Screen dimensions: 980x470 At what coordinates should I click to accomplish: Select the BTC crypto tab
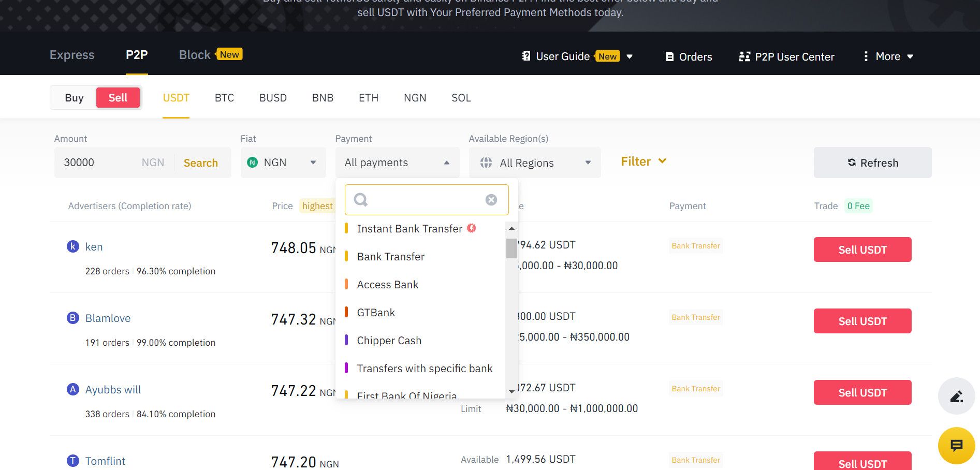coord(224,98)
